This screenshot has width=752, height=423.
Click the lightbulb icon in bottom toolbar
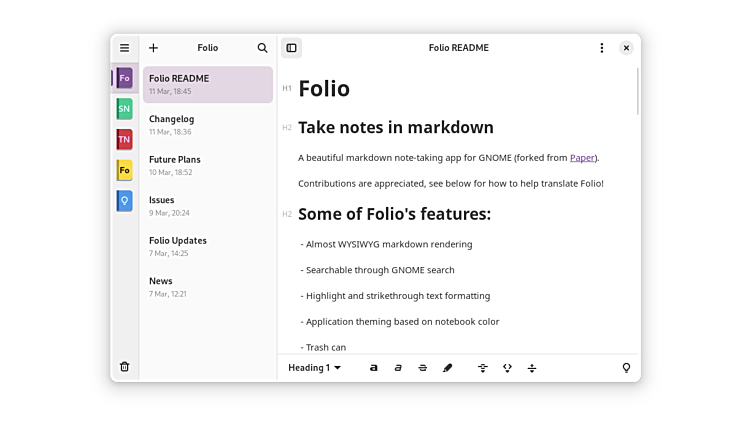tap(626, 368)
